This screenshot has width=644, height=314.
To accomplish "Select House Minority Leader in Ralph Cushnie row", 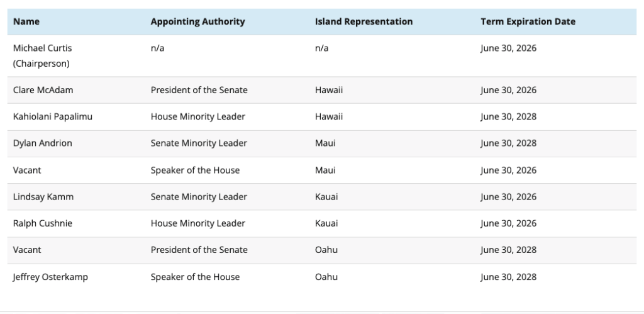I will (197, 223).
